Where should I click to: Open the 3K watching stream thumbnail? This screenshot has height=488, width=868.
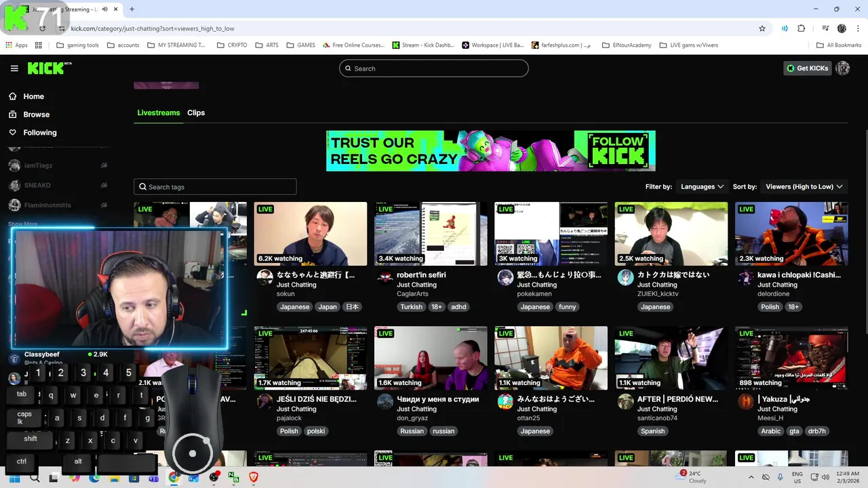point(551,234)
